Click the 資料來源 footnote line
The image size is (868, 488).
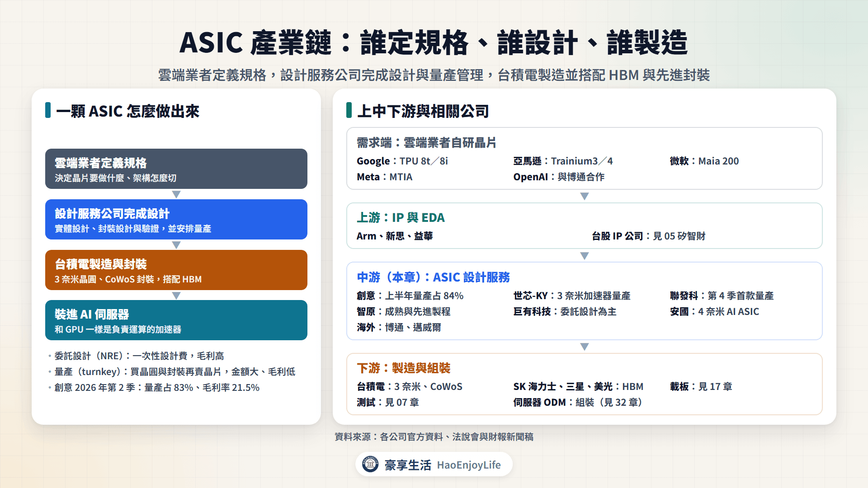[434, 437]
